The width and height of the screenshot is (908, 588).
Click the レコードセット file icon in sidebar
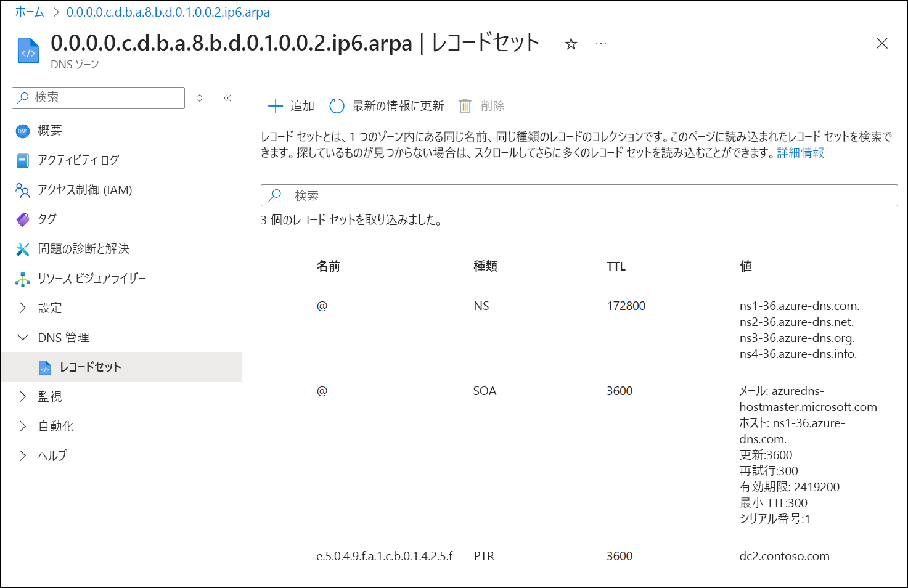coord(45,367)
